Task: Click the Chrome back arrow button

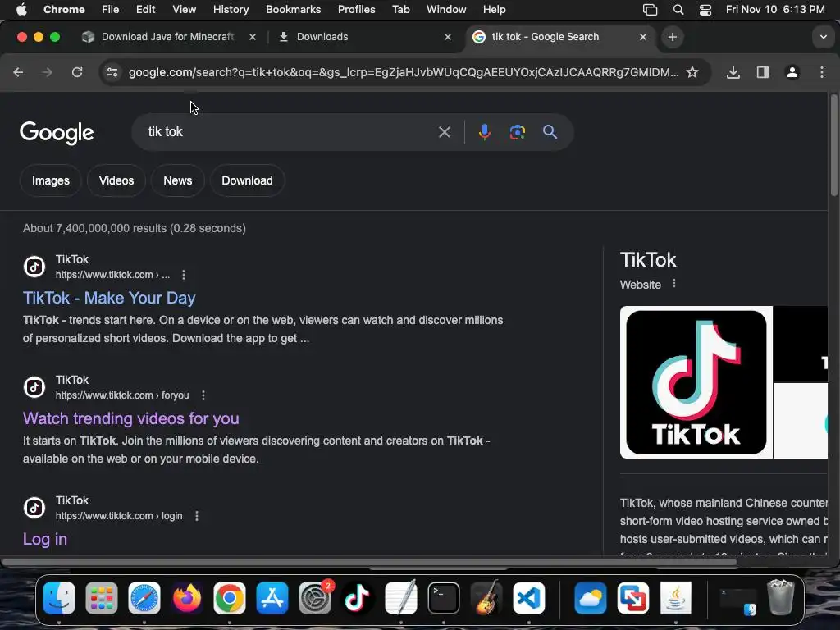Action: [x=18, y=72]
